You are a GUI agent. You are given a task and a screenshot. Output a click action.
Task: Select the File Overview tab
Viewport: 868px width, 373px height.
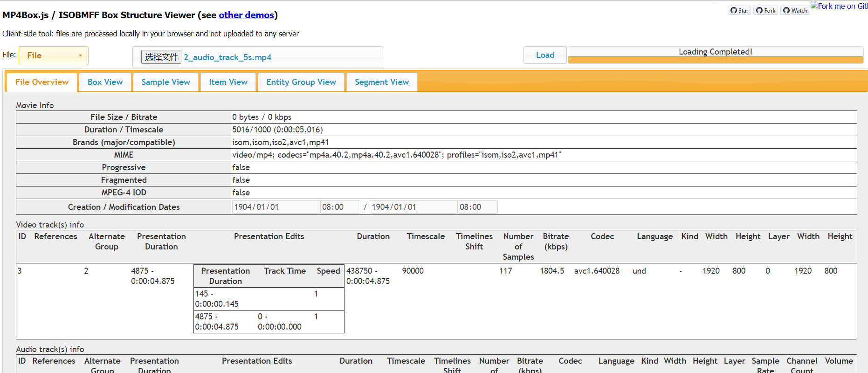click(42, 82)
